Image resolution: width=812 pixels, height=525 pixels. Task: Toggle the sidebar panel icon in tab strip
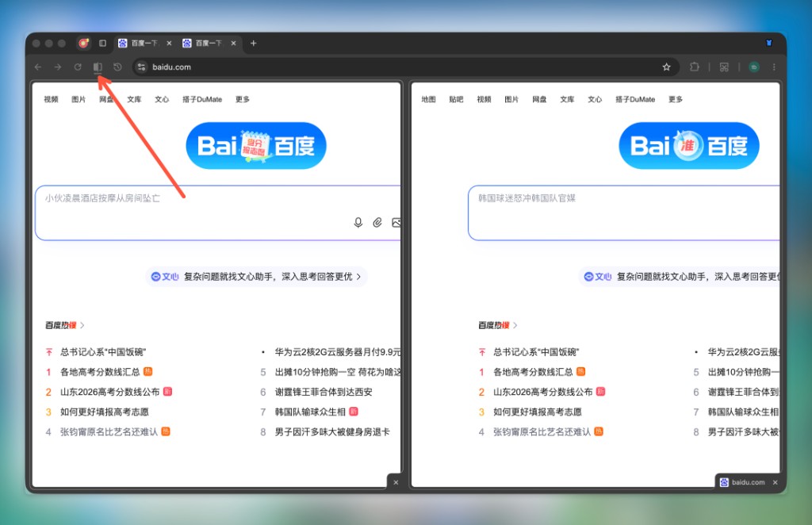click(x=102, y=43)
